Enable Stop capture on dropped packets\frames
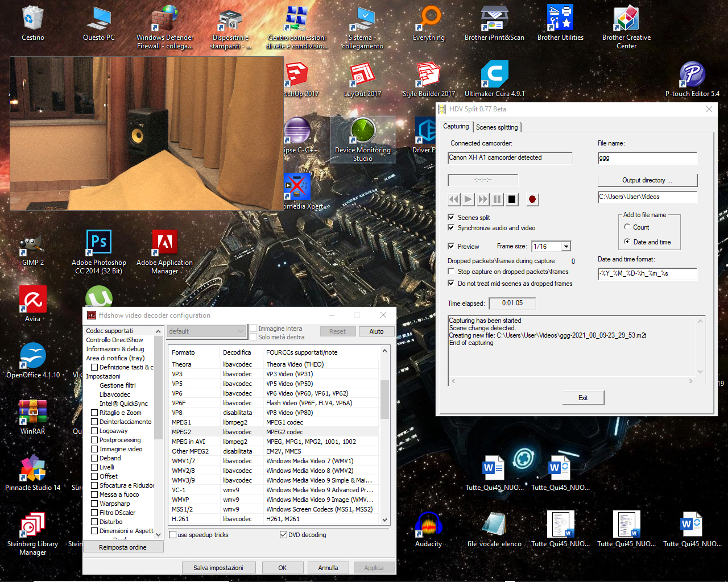Screen dimensions: 728x582 pos(451,272)
